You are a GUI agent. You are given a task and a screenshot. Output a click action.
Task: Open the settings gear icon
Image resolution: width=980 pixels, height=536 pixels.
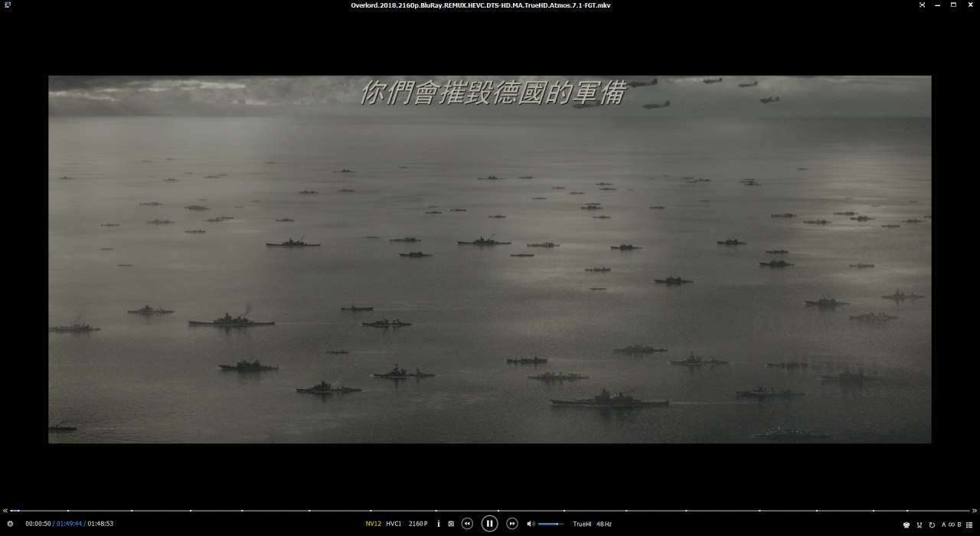[x=10, y=524]
